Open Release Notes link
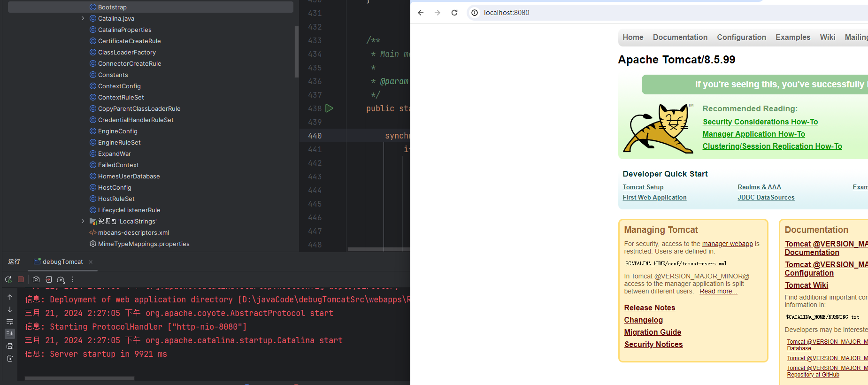Viewport: 868px width, 385px height. coord(649,308)
